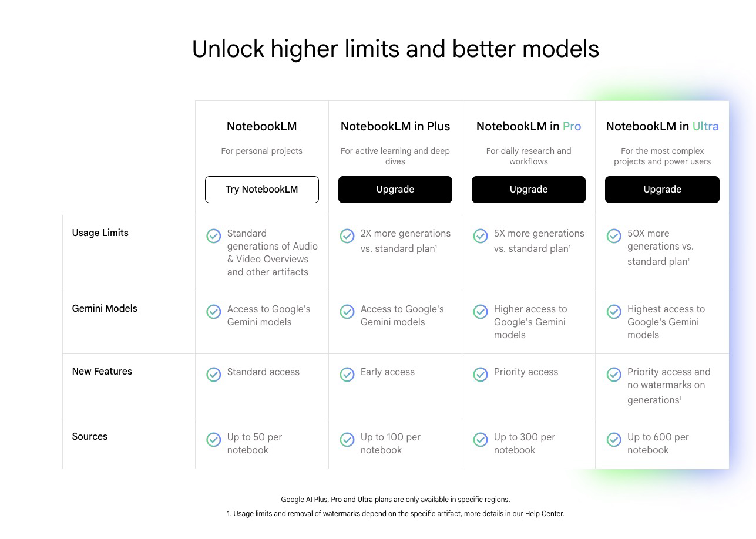Click Upgrade button under NotebookLM in Ultra

(662, 190)
